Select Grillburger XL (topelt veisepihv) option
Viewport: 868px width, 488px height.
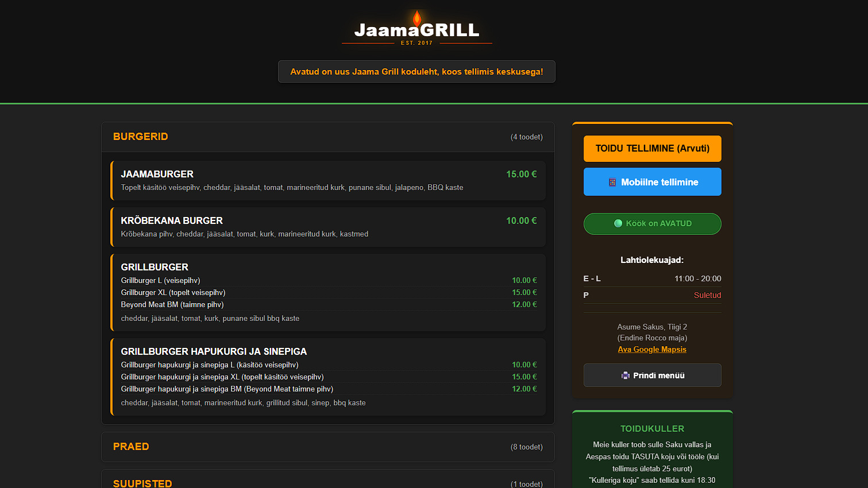(x=329, y=292)
